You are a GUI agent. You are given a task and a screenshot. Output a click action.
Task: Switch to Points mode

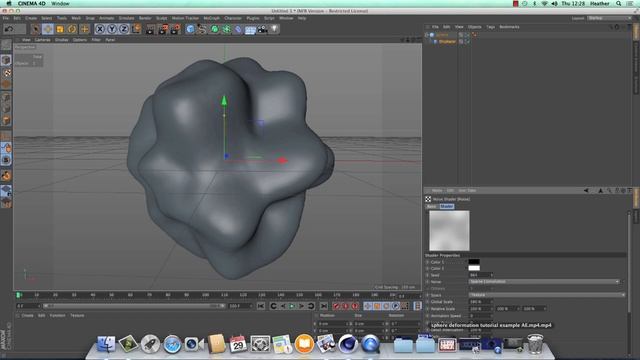point(6,97)
